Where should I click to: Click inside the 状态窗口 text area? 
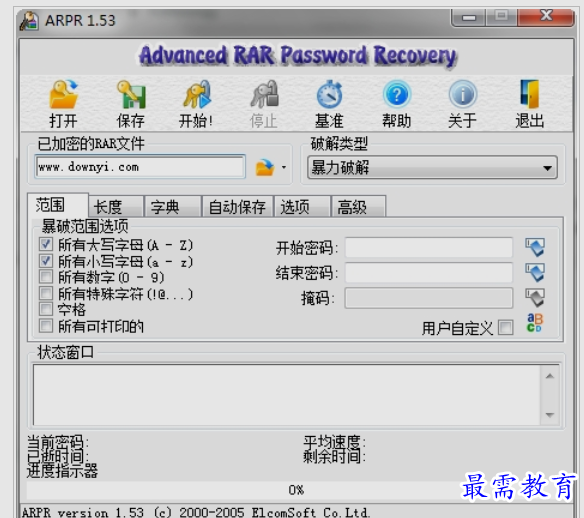coord(287,395)
